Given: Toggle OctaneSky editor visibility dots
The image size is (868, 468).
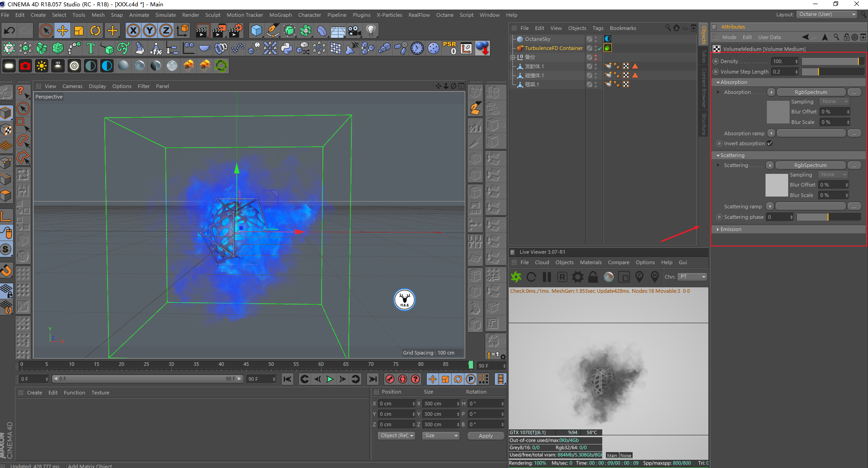Looking at the screenshot, I should [x=595, y=39].
